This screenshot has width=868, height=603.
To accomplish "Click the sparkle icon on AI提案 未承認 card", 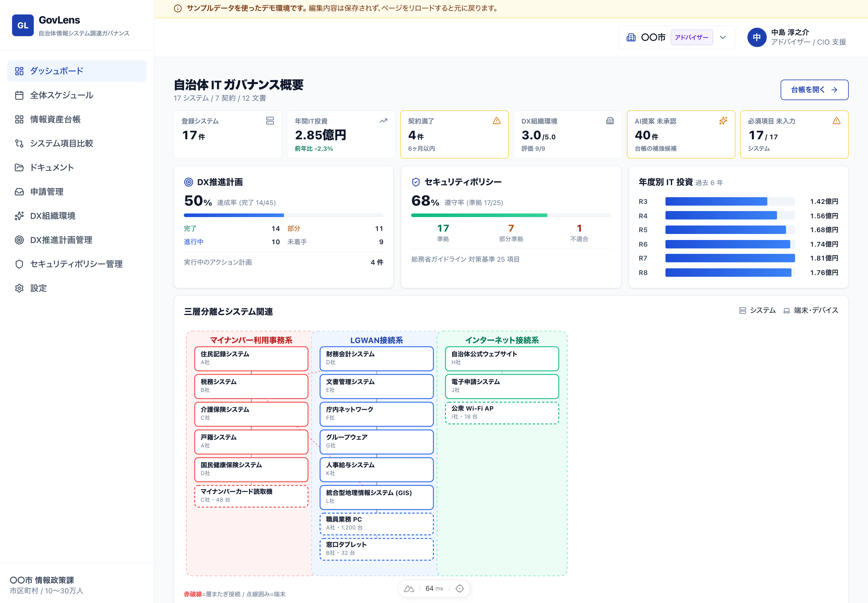I will [723, 121].
